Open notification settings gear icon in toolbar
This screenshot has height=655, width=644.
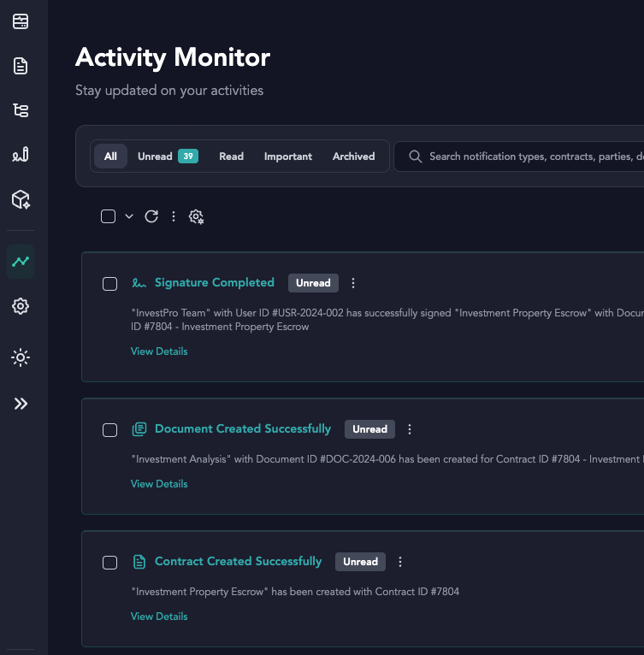point(196,217)
